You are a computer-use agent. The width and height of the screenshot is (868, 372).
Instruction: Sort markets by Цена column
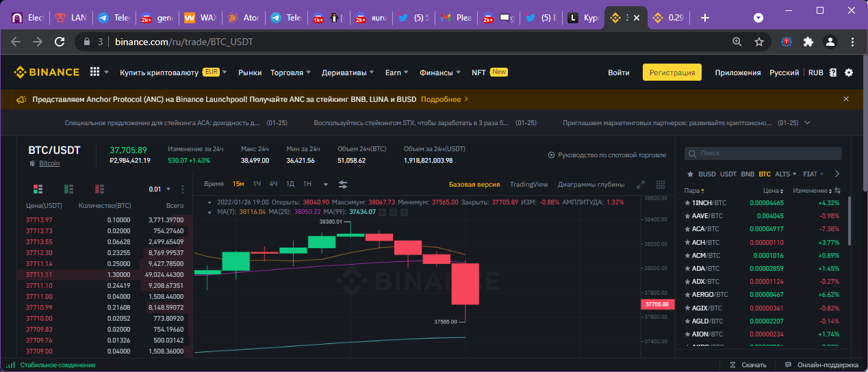click(x=774, y=191)
